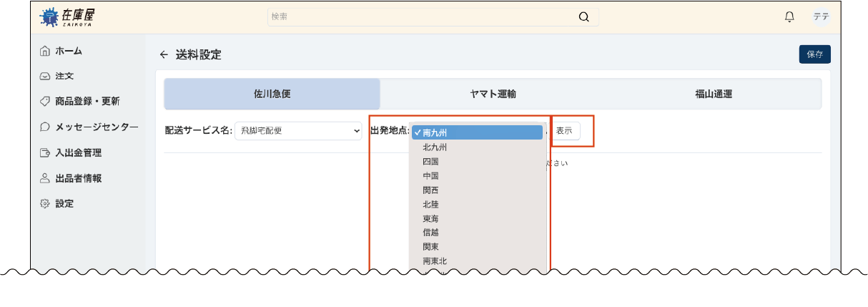Click the 保存 button

click(x=814, y=54)
